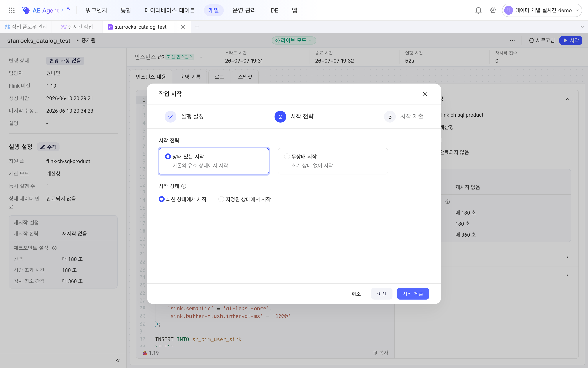
Task: Expand the tab list chevron at right
Action: coord(582,27)
